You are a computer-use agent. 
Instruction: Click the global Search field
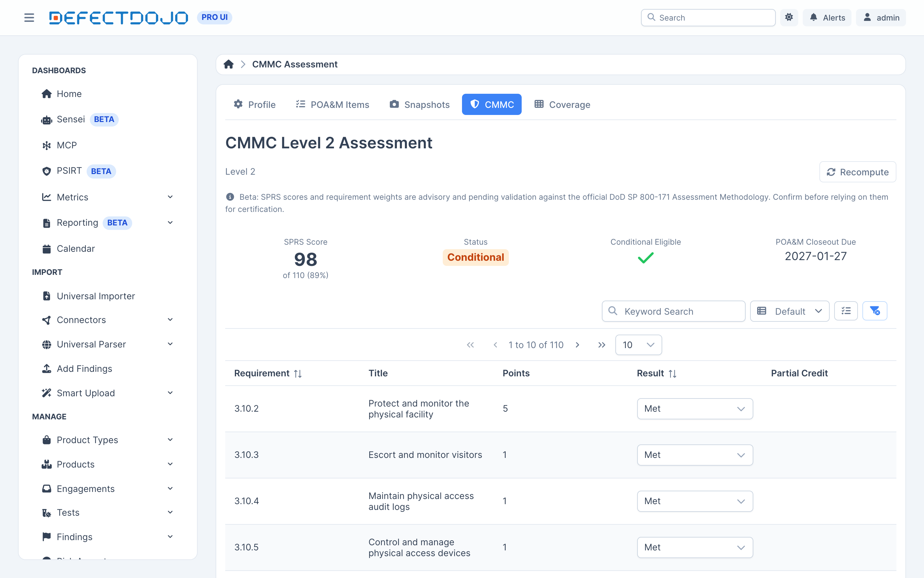tap(708, 18)
